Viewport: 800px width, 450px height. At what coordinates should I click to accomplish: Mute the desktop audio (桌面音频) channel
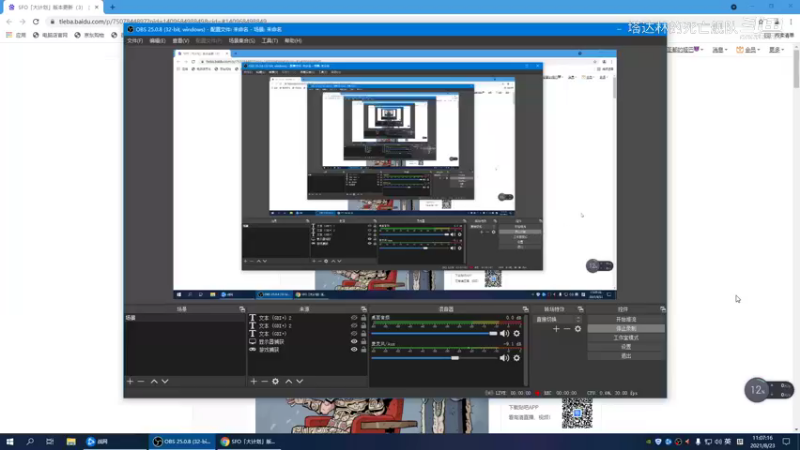[504, 333]
